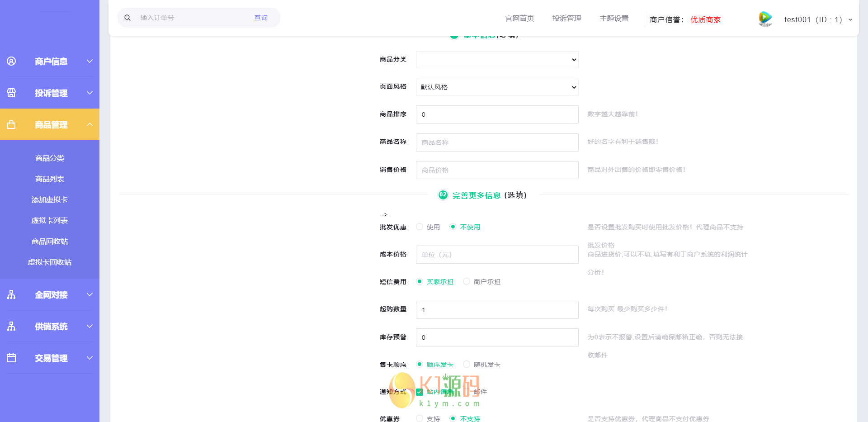Expand the 供销系统 sidebar chevron
868x422 pixels.
90,326
